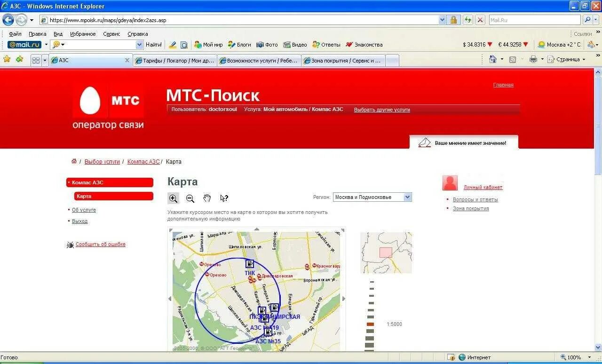Open the Сервис menu
Screen dimensions: 602x364
tap(111, 34)
